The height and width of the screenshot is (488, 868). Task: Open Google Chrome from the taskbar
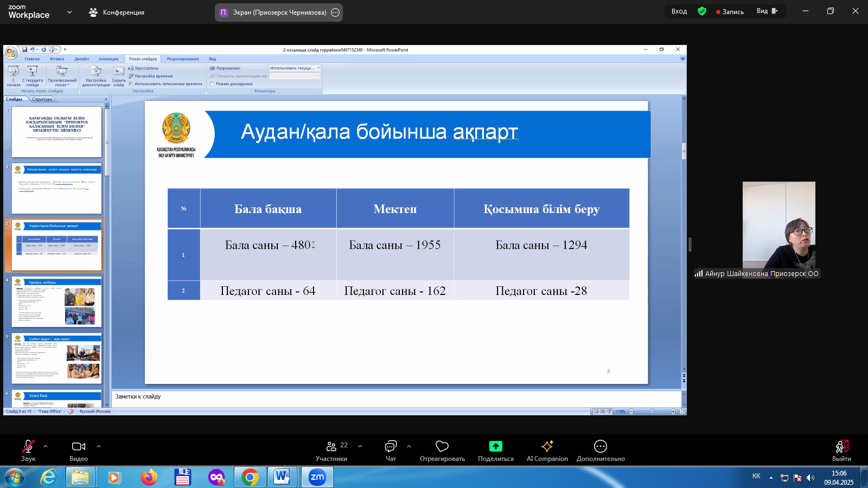point(250,477)
